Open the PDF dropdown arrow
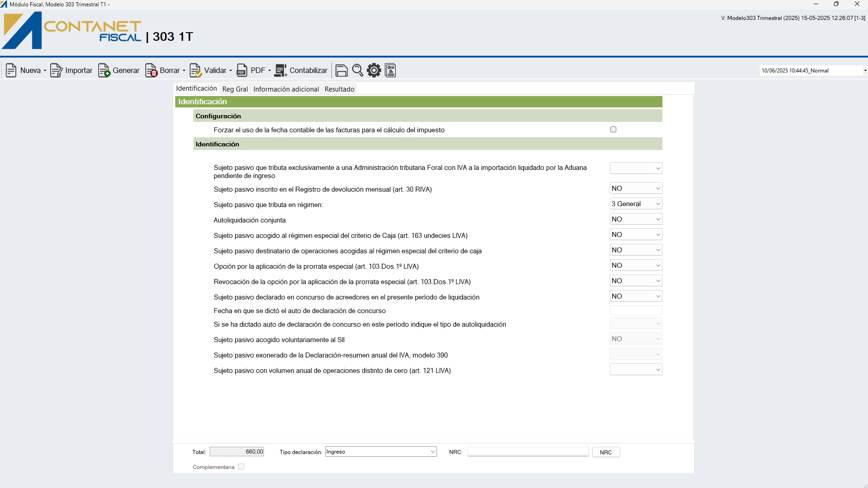 coord(269,71)
